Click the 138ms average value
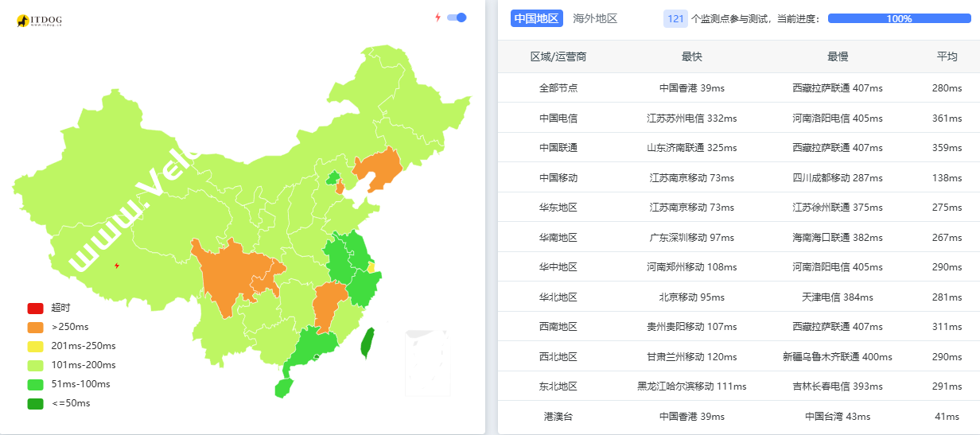This screenshot has width=980, height=435. tap(947, 177)
